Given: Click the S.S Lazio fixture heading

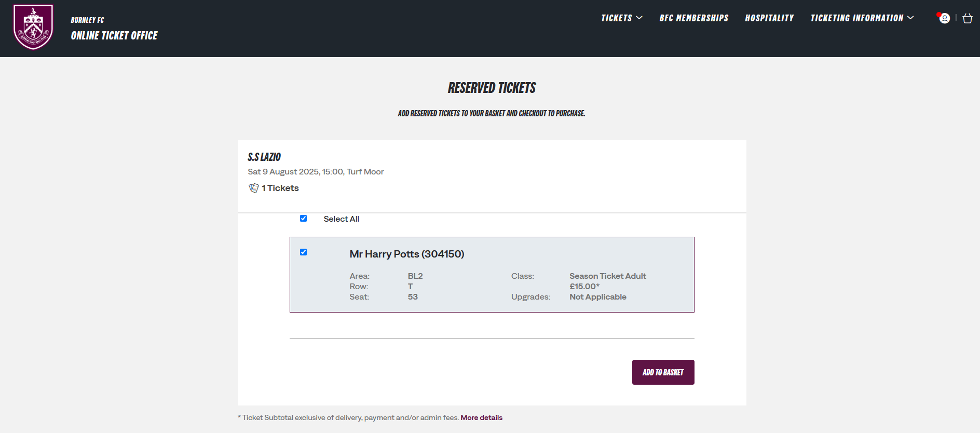Looking at the screenshot, I should tap(264, 157).
